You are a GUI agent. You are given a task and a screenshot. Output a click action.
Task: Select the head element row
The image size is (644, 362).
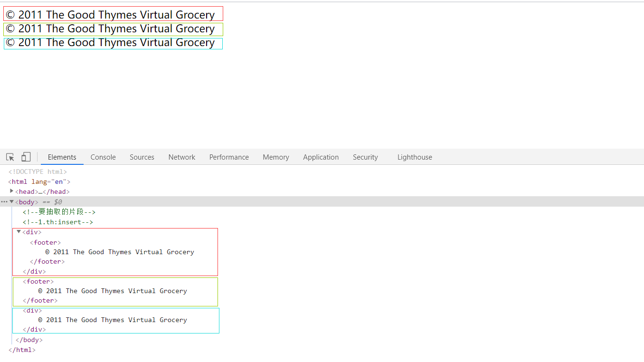tap(42, 191)
